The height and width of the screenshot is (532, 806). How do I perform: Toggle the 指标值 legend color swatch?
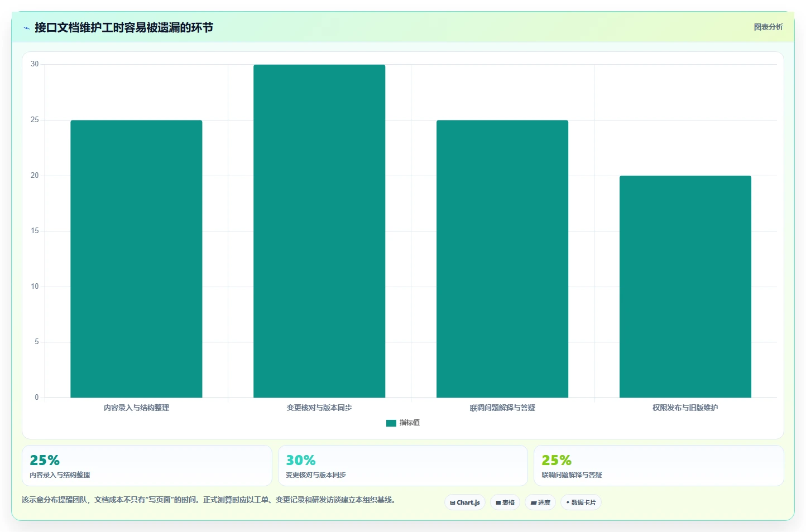391,423
